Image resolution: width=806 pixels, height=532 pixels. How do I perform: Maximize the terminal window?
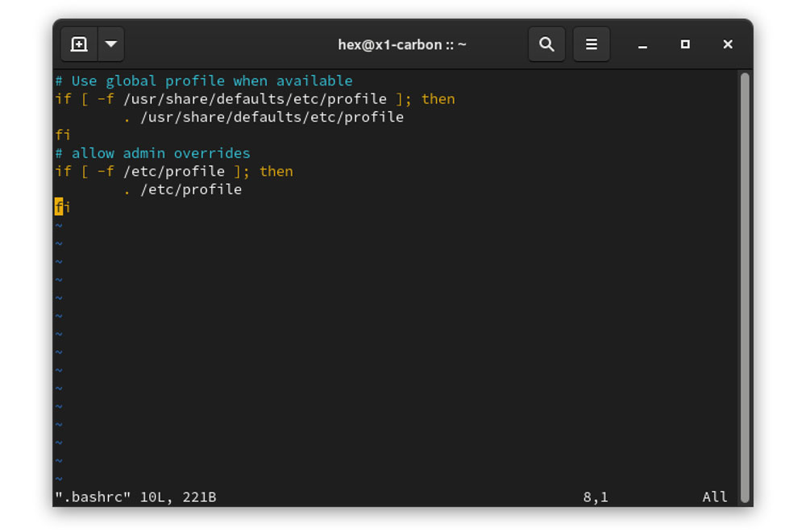[685, 44]
